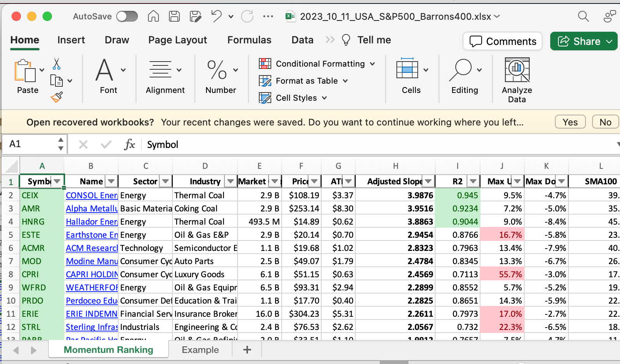
Task: Select the green R2 cell 0.945
Action: 458,196
